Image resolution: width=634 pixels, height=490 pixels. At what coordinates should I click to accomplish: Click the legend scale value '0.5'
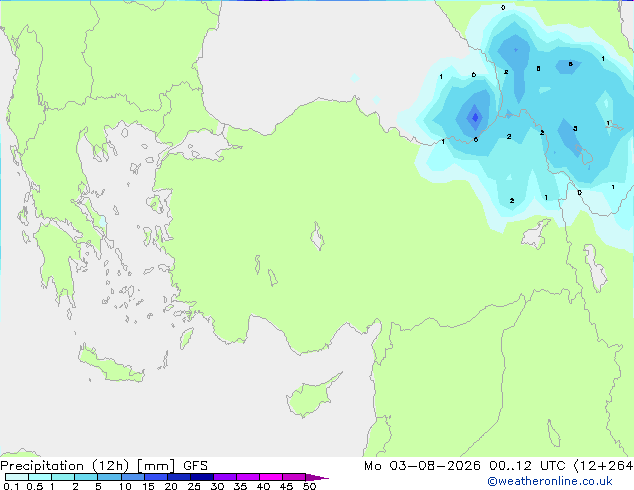tap(34, 486)
